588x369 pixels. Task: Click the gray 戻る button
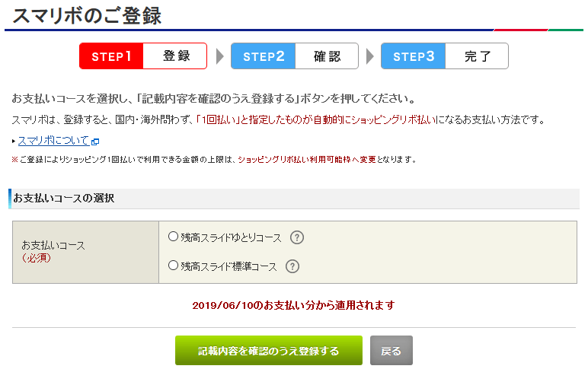(391, 351)
